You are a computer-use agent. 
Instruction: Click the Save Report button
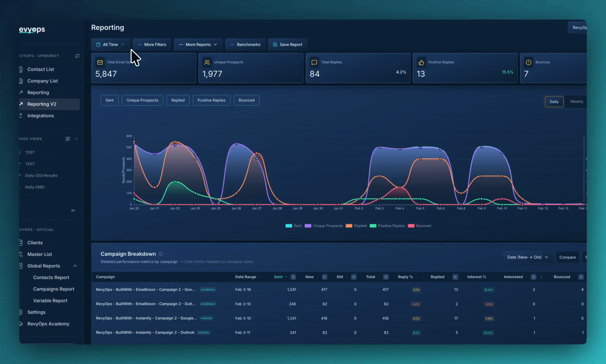click(x=287, y=44)
